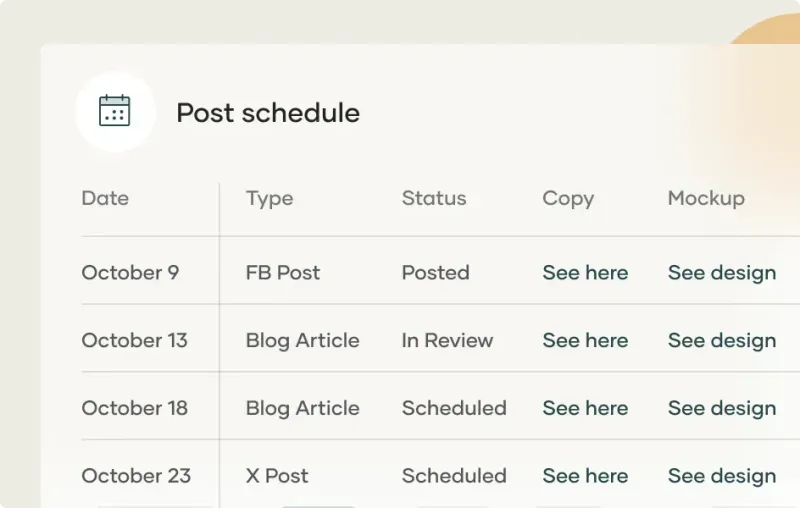800x508 pixels.
Task: Select the Date column header
Action: coord(105,198)
